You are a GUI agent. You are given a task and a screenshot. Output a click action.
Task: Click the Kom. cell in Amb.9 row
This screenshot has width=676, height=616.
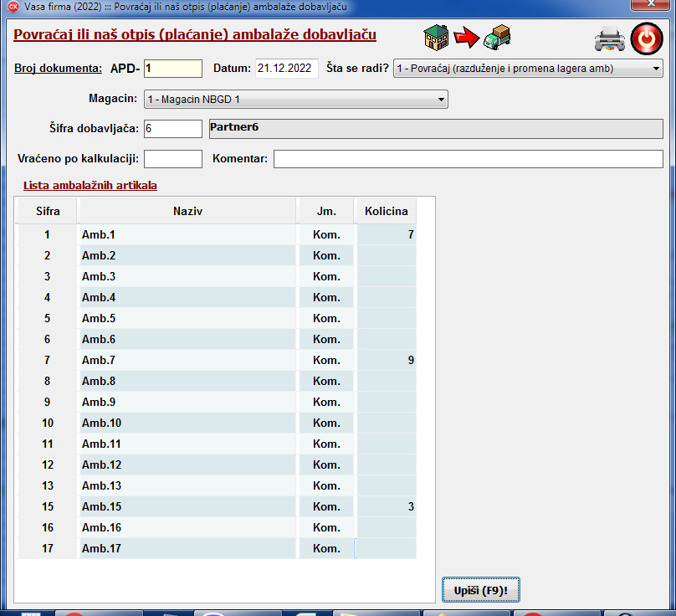[x=326, y=402]
